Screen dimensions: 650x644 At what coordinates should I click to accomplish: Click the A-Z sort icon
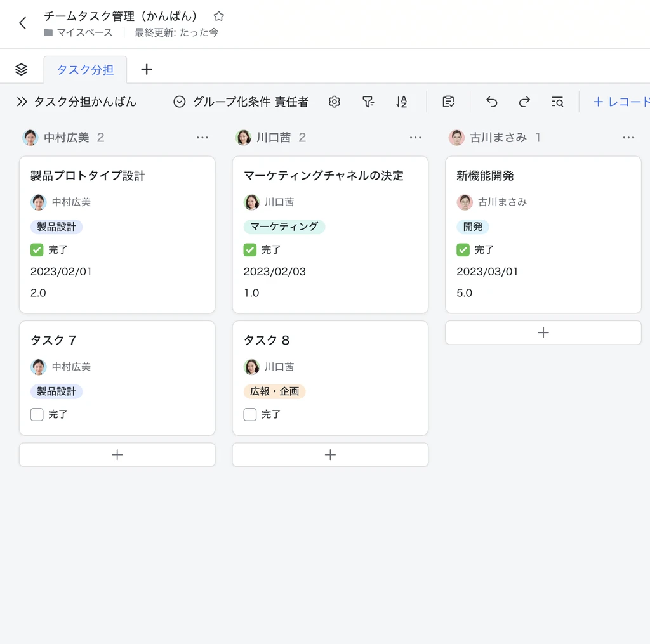coord(402,102)
